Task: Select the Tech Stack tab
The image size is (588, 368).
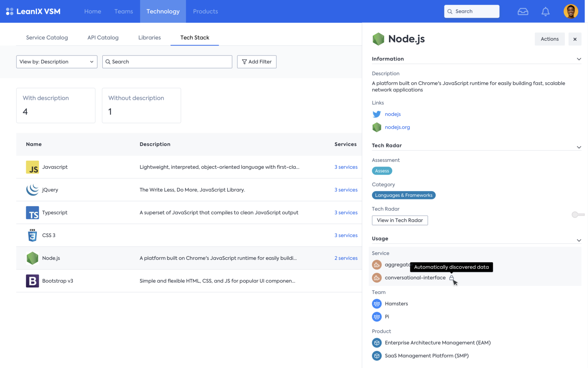Action: click(195, 38)
